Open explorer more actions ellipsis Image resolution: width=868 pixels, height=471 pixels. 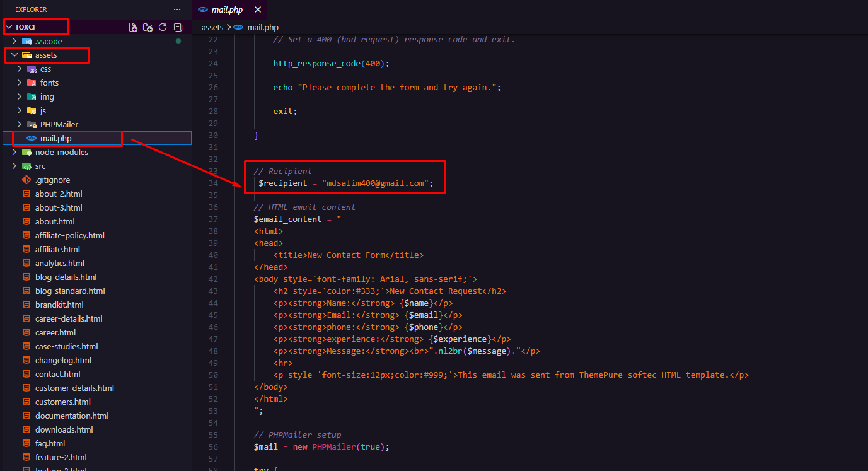[177, 9]
